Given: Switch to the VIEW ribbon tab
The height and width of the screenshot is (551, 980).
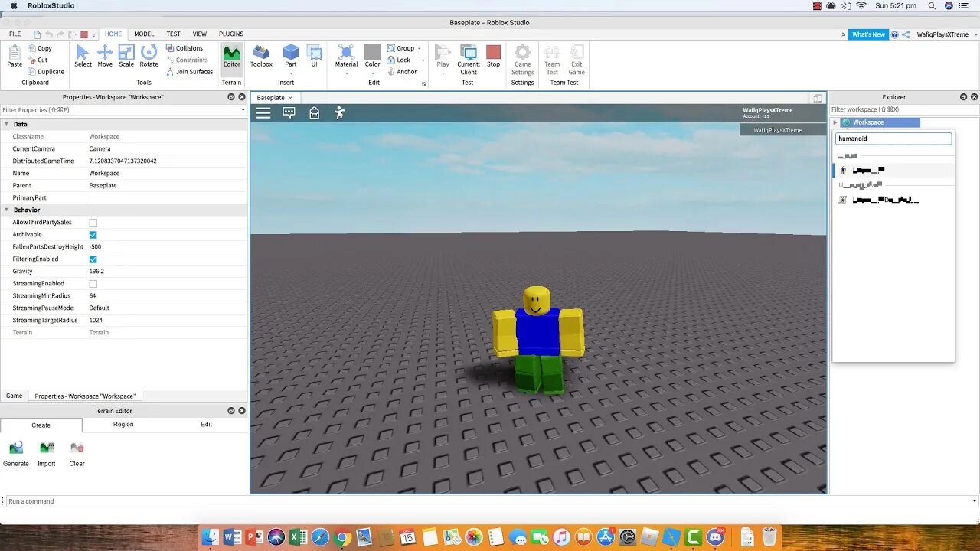Looking at the screenshot, I should point(200,34).
